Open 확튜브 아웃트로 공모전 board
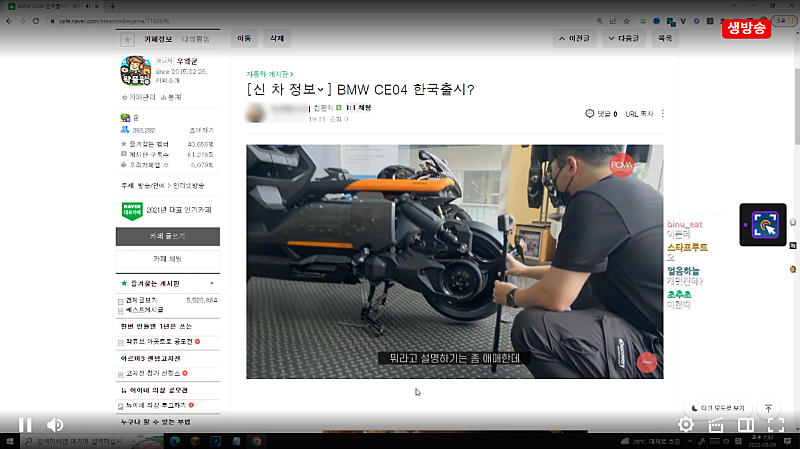This screenshot has height=449, width=800. click(159, 341)
